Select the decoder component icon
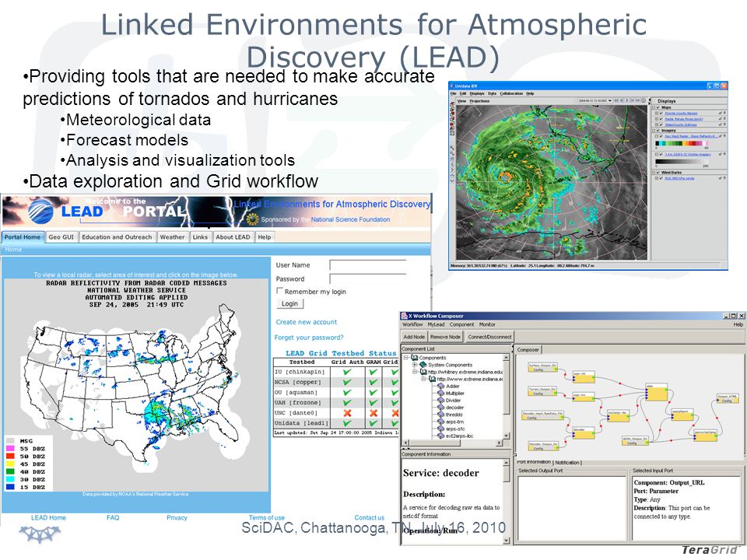Viewport: 747px width, 560px height. coord(440,408)
